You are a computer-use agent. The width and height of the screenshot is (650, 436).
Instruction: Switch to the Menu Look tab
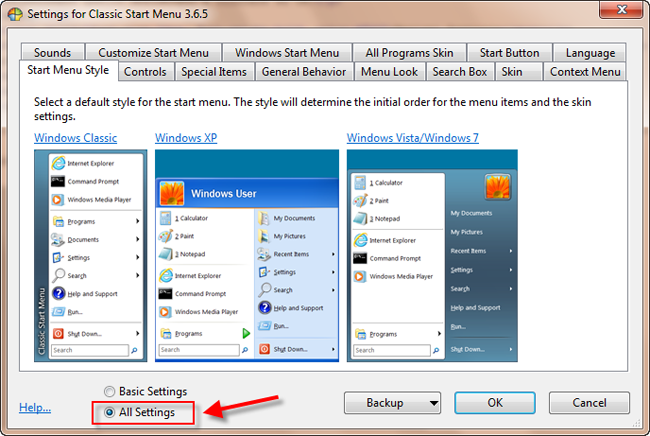click(389, 72)
